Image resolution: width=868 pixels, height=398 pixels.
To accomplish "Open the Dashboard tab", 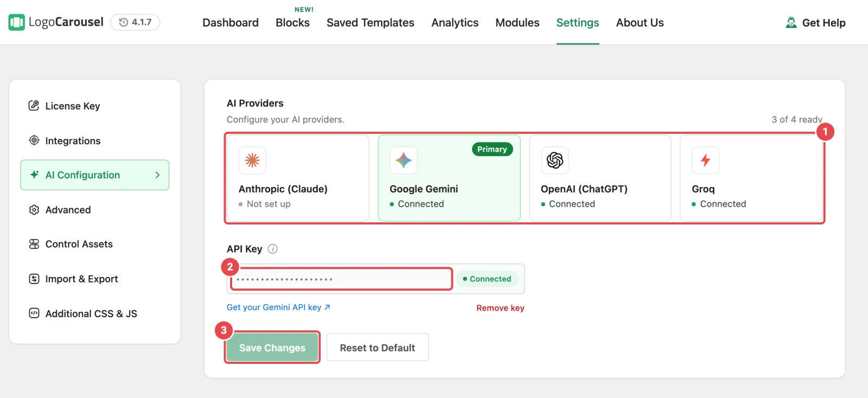I will (x=231, y=23).
